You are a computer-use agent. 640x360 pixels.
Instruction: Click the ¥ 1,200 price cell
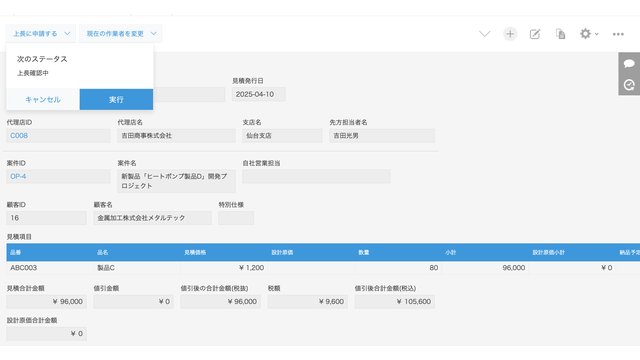pos(224,268)
